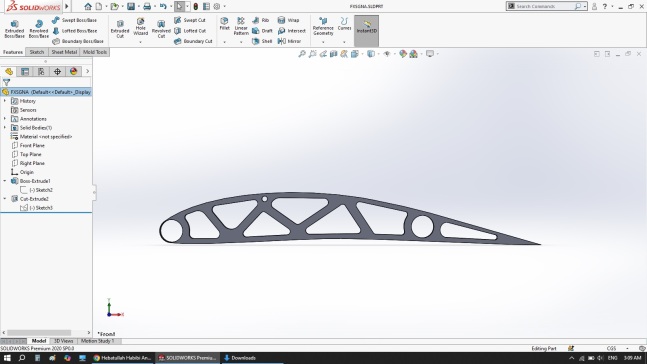Select the Wrap feature tool
Screen dimensions: 647x364
288,20
